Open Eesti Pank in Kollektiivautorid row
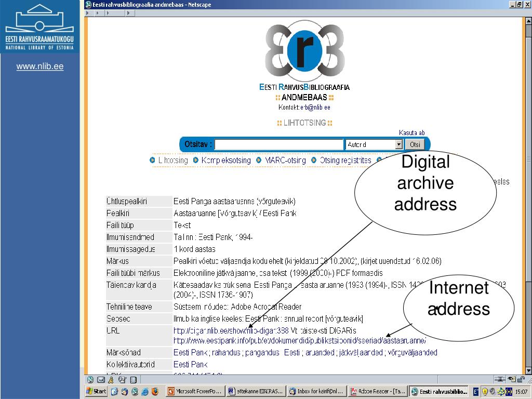The height and width of the screenshot is (399, 532). (x=190, y=364)
